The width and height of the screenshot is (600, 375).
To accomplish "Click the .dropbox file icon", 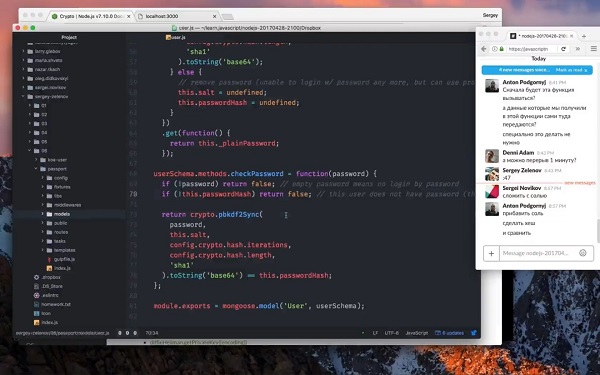I will coord(37,277).
